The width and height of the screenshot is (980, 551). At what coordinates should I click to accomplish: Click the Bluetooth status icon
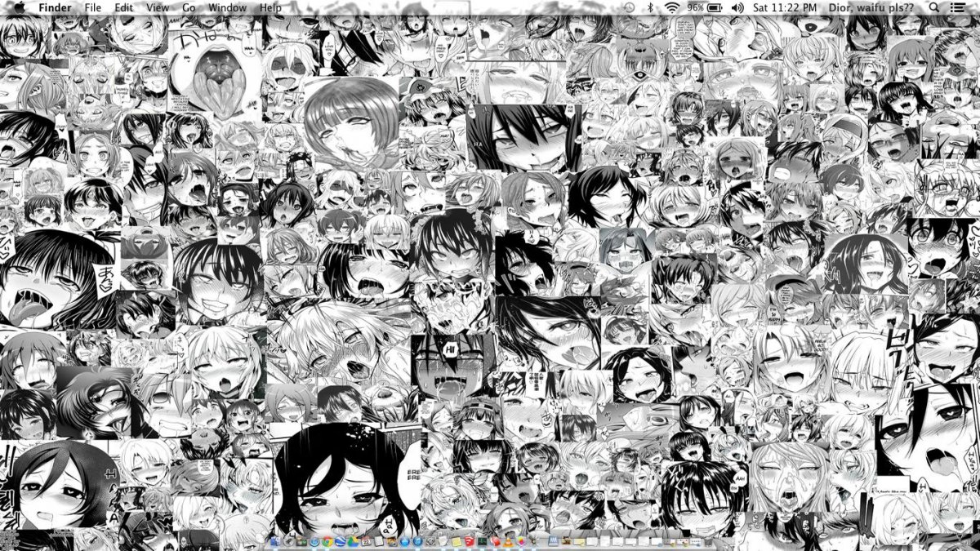coord(651,7)
